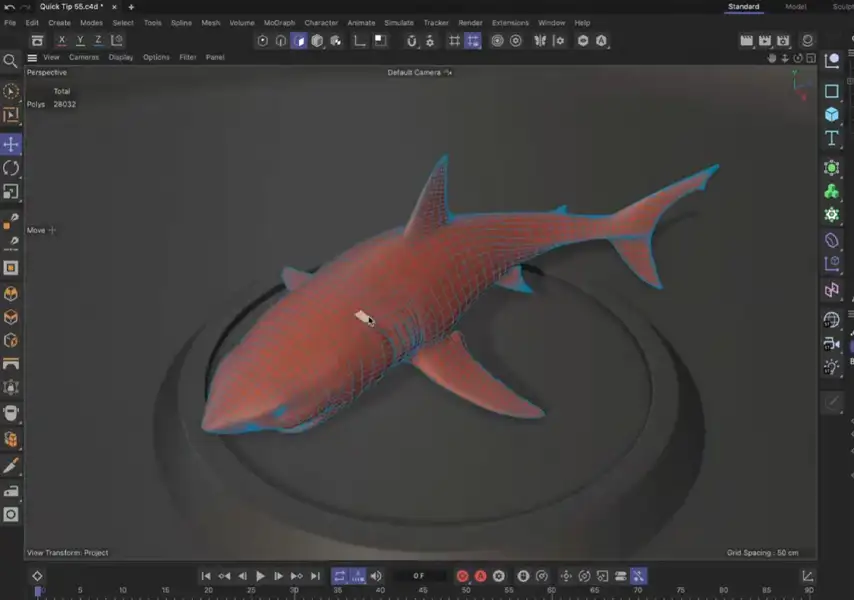
Task: Select the Paint brush tool
Action: [x=11, y=466]
